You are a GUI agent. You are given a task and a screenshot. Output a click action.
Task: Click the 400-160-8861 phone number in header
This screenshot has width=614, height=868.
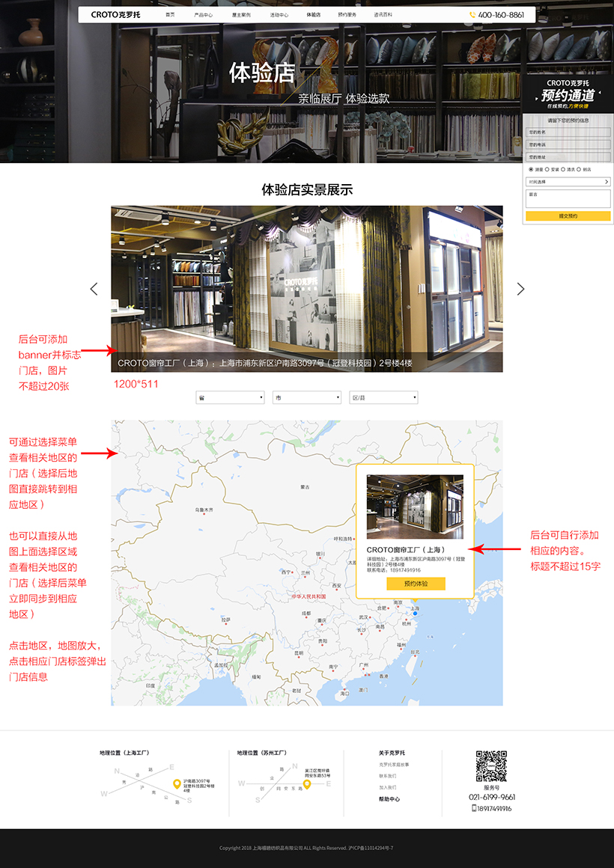tap(501, 15)
